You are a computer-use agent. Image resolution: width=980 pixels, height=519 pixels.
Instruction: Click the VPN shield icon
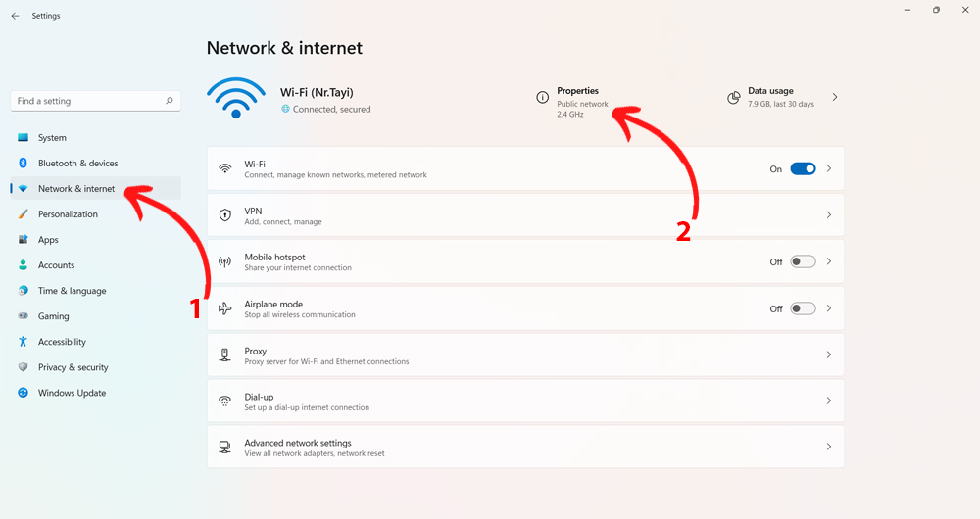[225, 215]
